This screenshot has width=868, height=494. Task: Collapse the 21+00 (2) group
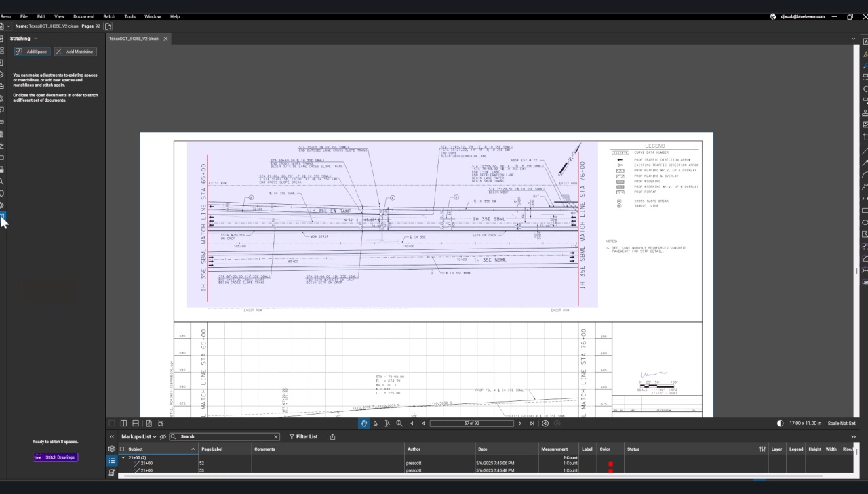tap(123, 458)
